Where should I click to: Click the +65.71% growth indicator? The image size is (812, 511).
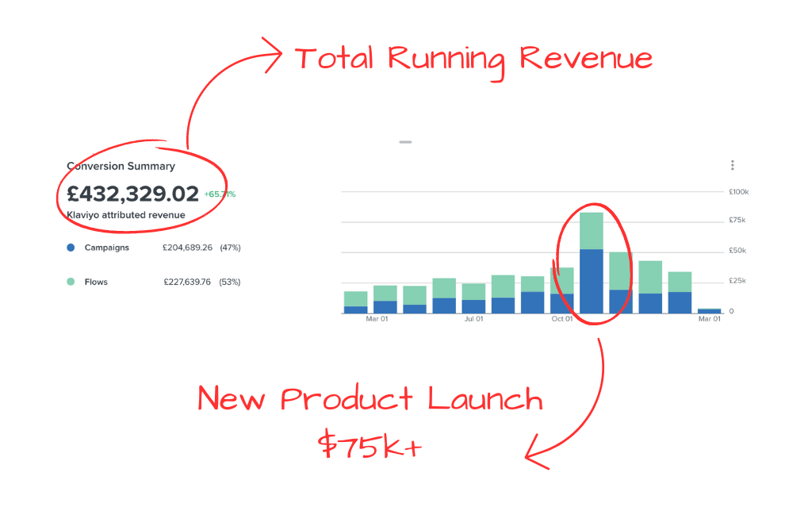pyautogui.click(x=220, y=194)
